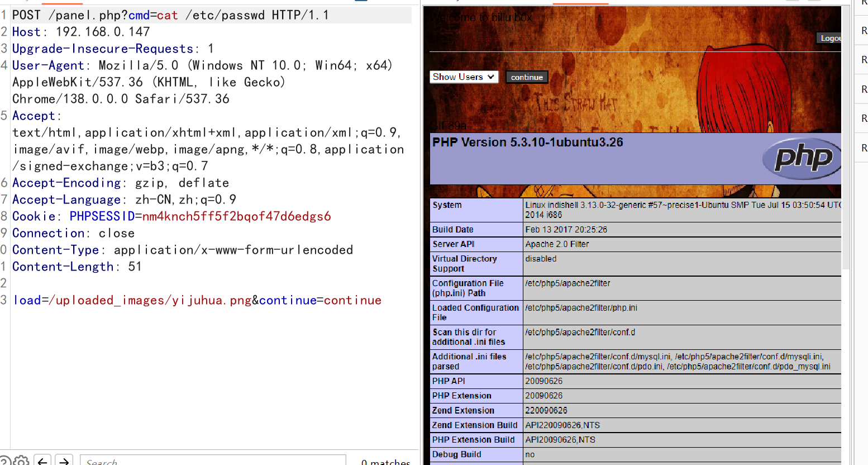Image resolution: width=868 pixels, height=465 pixels.
Task: Click the Build Date row label
Action: point(453,230)
